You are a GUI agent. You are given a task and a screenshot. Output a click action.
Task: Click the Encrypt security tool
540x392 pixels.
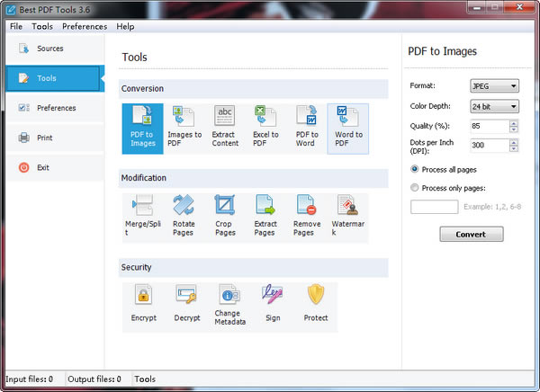point(143,304)
